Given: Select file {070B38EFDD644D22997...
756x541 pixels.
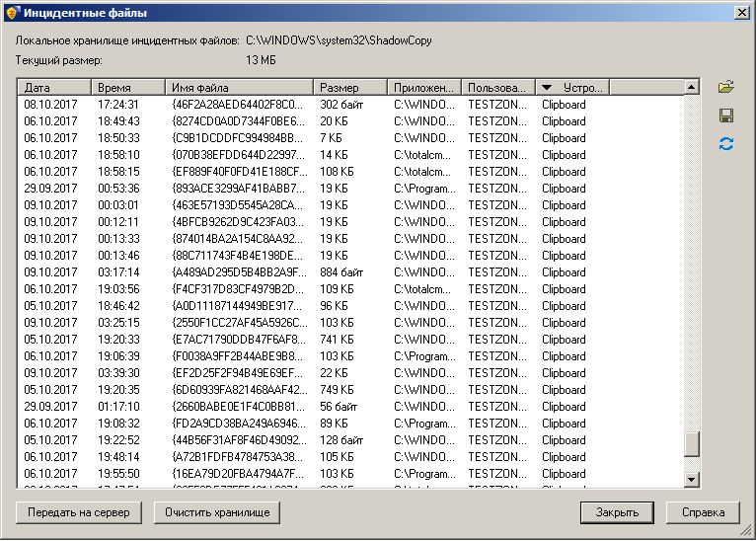Looking at the screenshot, I should (238, 155).
